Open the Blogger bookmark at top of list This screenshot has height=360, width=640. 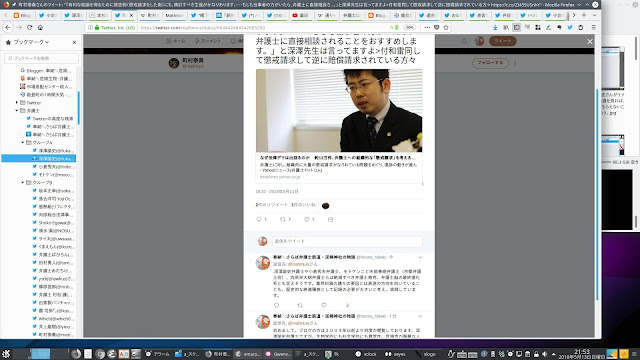pos(46,71)
